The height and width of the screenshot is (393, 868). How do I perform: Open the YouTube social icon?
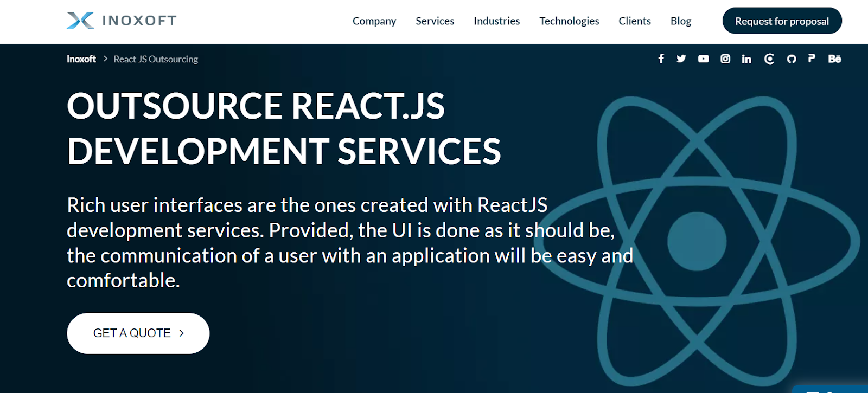703,59
